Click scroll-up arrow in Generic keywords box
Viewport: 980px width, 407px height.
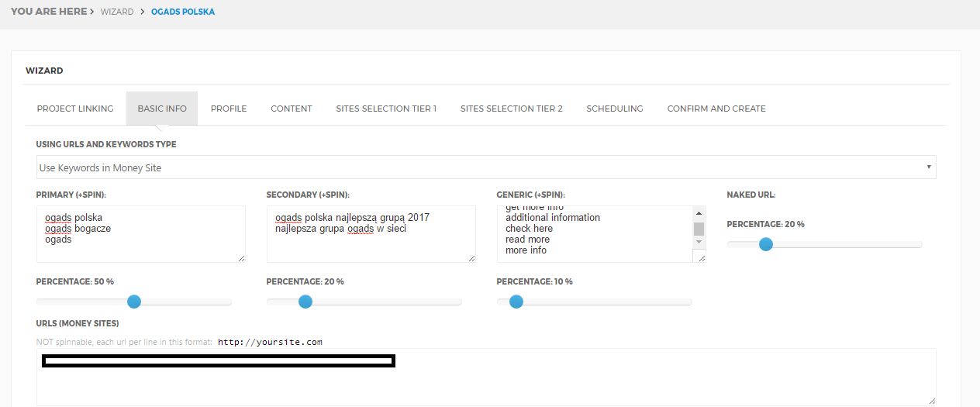[699, 213]
